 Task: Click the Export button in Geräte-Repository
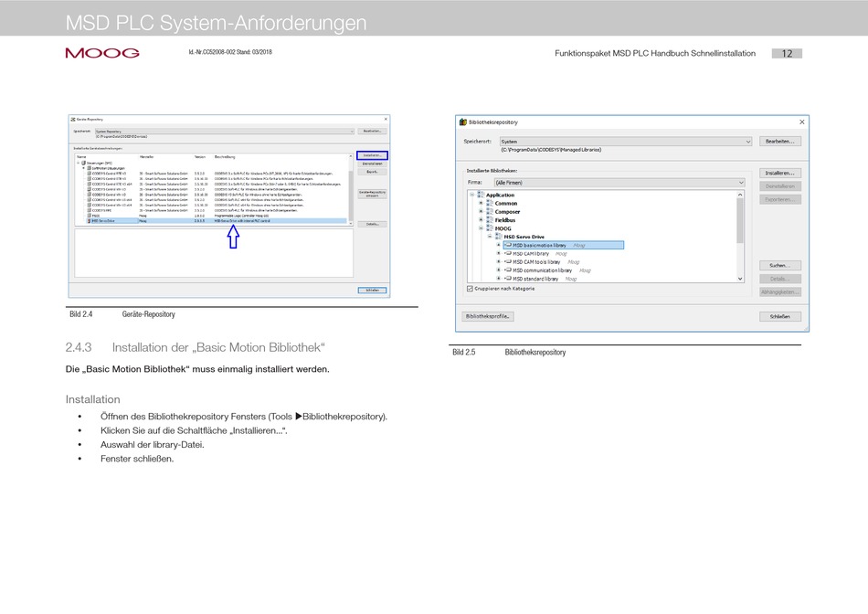(x=372, y=172)
